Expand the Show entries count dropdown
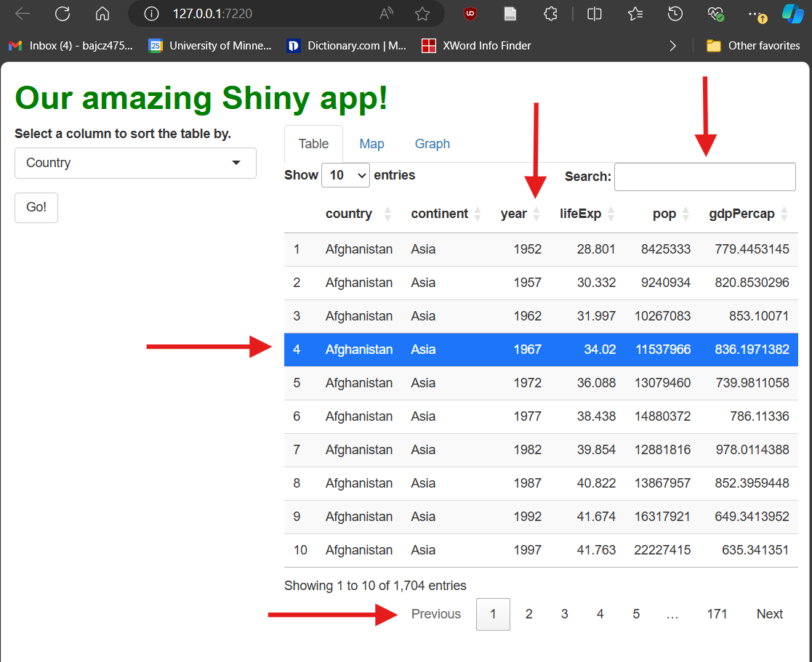Screen dimensions: 812x662 [x=345, y=175]
